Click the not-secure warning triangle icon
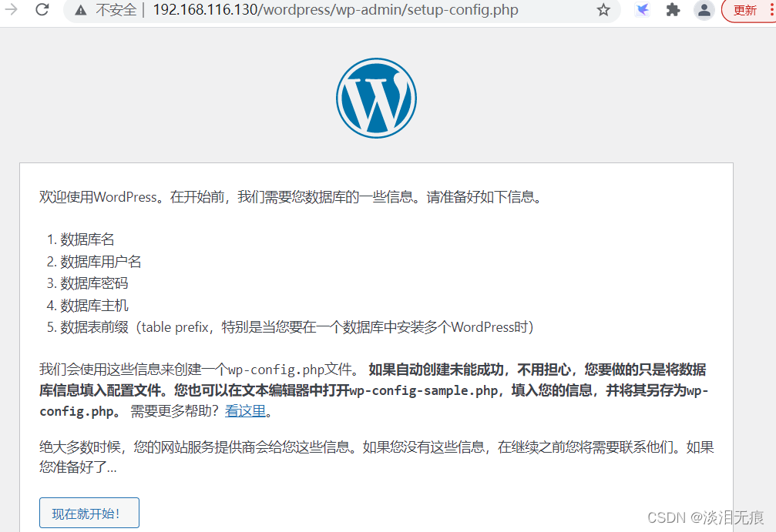 tap(81, 10)
